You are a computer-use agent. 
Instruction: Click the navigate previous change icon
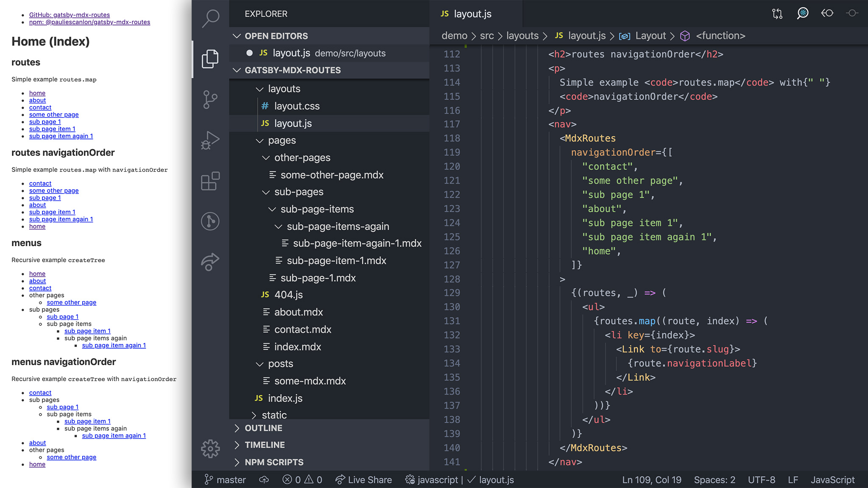coord(827,14)
